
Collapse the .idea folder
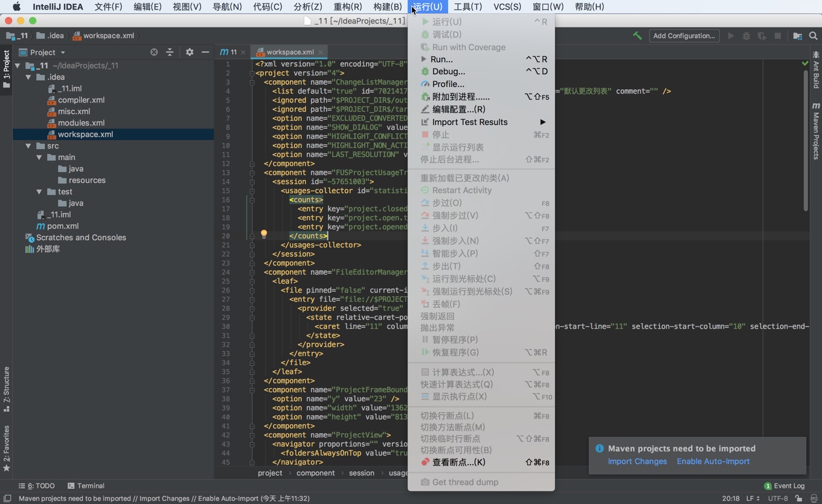click(28, 77)
